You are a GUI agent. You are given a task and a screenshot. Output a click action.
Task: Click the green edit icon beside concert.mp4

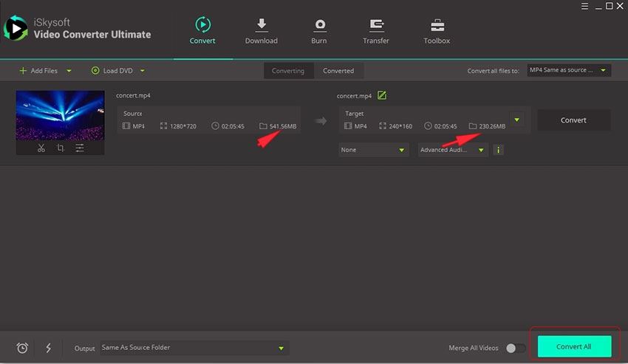[381, 95]
